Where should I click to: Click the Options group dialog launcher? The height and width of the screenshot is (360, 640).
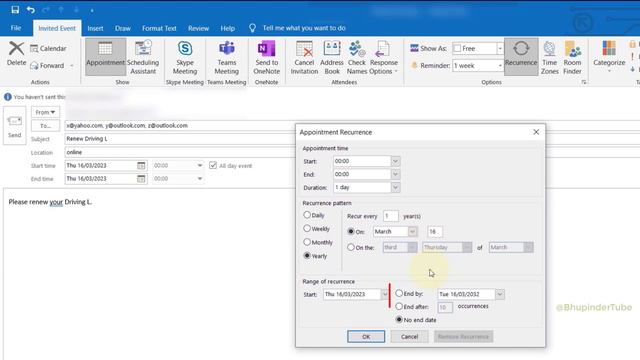(584, 82)
